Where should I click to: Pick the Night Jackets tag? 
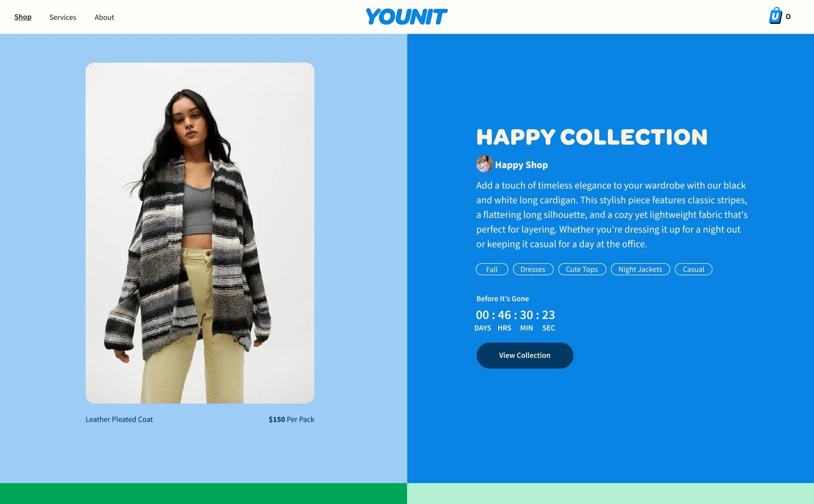coord(640,269)
